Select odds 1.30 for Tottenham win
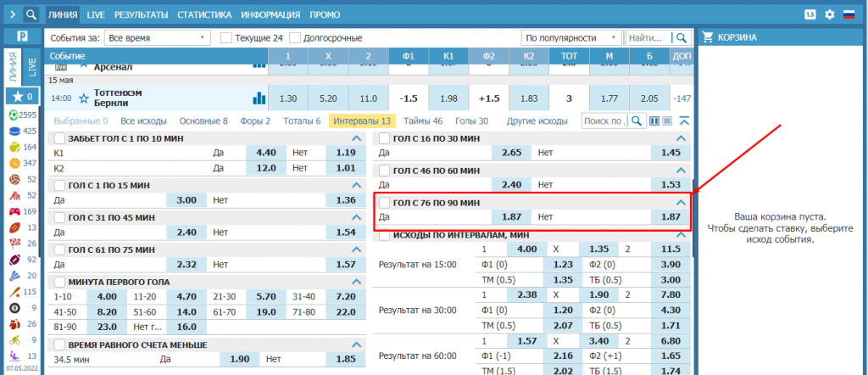The width and height of the screenshot is (868, 375). coord(287,98)
